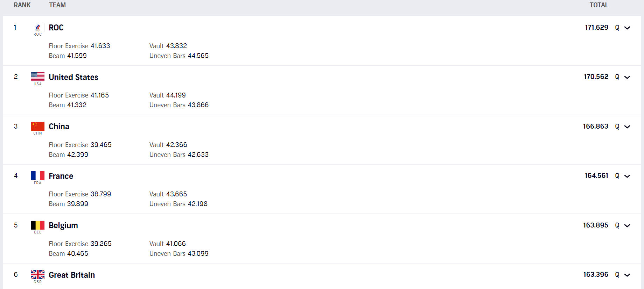Viewport: 644px width, 289px height.
Task: Expand the ROC team result details
Action: [627, 28]
